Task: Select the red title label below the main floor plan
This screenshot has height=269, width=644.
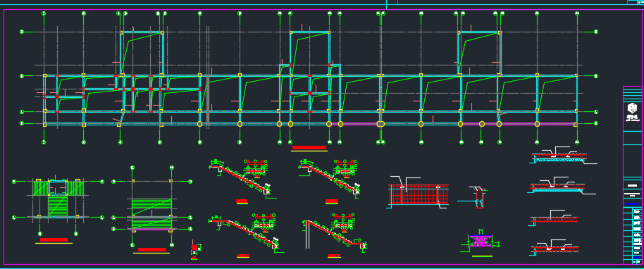Action: (x=309, y=147)
